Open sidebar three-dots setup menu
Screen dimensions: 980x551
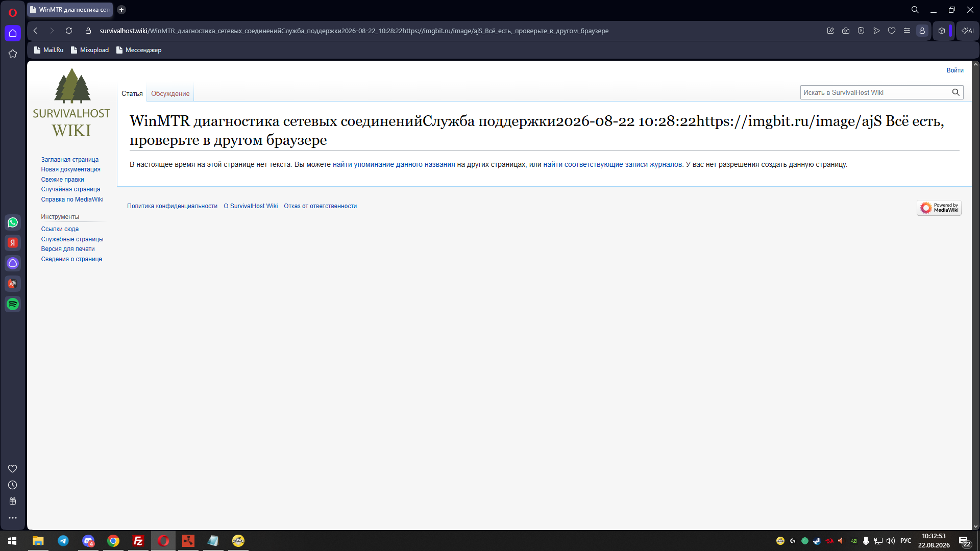coord(13,518)
